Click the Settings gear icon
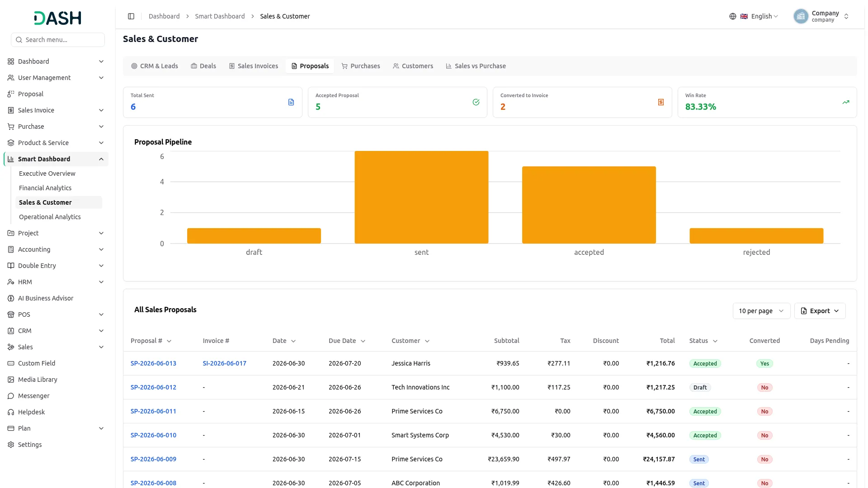The width and height of the screenshot is (868, 488). pyautogui.click(x=11, y=445)
